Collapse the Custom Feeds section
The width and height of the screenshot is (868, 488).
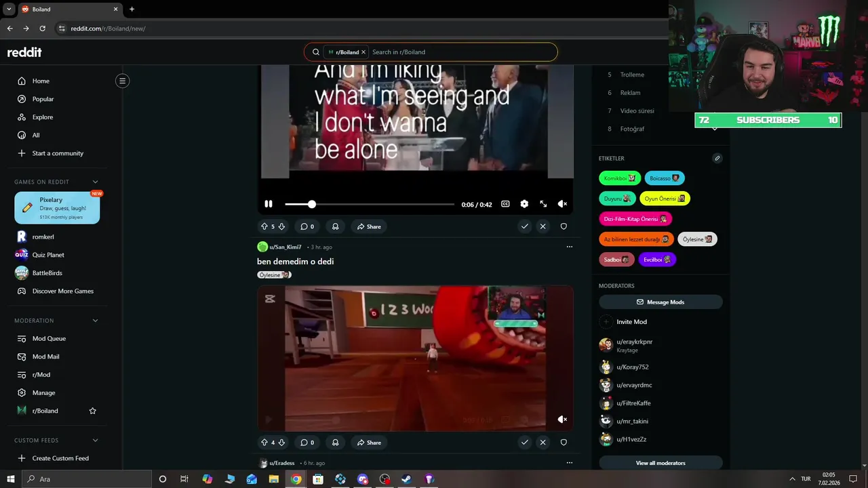point(95,441)
